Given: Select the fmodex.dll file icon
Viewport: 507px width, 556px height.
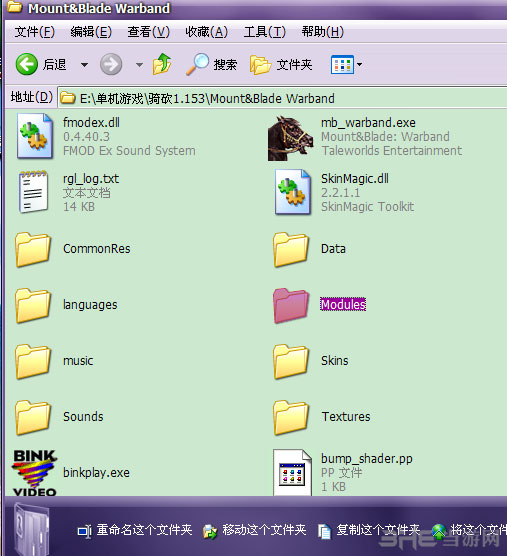Looking at the screenshot, I should coord(34,136).
